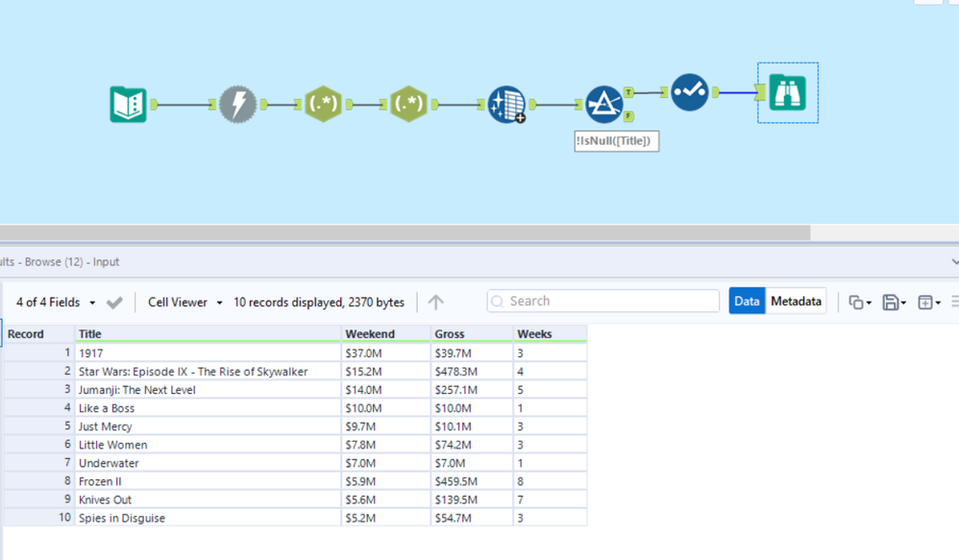Open the Browse tool at workflow end
Screen dimensions: 959x560
click(x=788, y=93)
